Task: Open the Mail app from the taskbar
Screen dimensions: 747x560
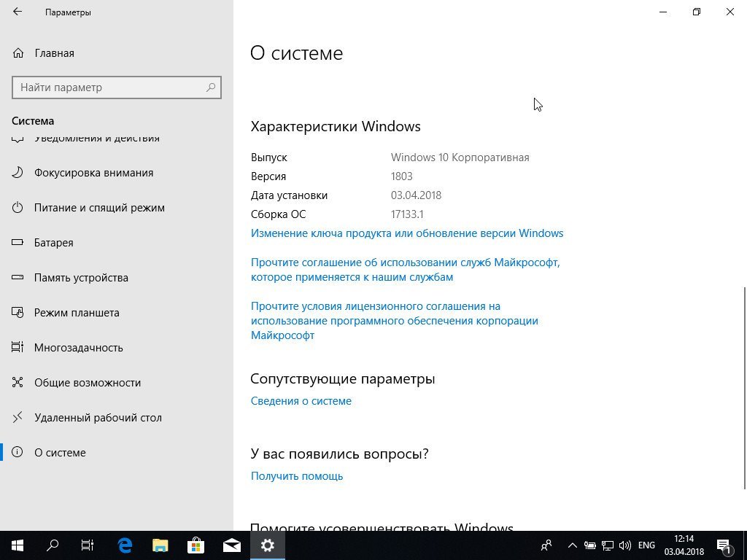Action: 231,545
